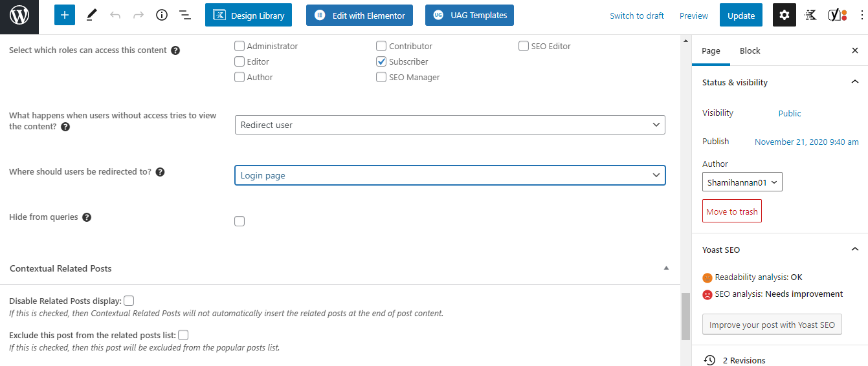Image resolution: width=868 pixels, height=366 pixels.
Task: Open the info details icon
Action: (162, 15)
